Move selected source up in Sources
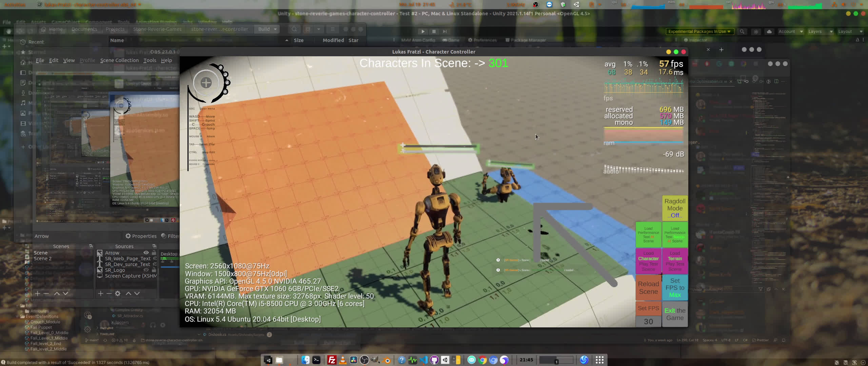This screenshot has height=366, width=868. pyautogui.click(x=129, y=293)
